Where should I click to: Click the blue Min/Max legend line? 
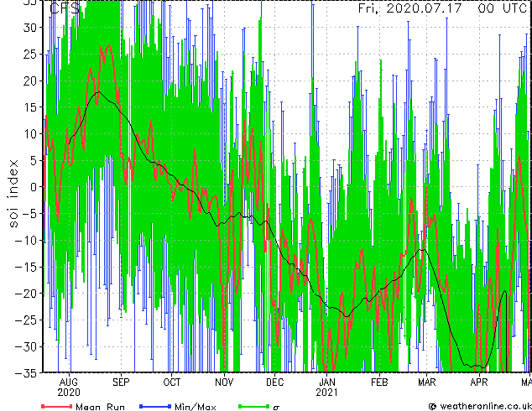155,406
